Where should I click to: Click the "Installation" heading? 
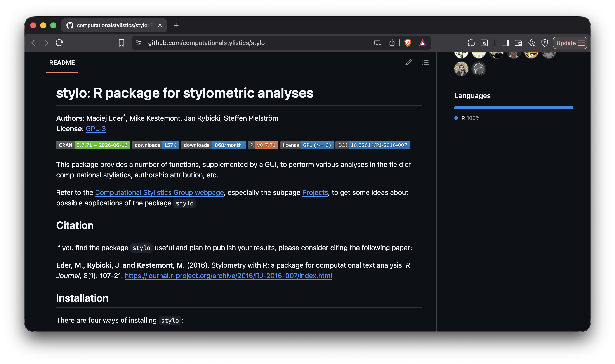pos(82,298)
